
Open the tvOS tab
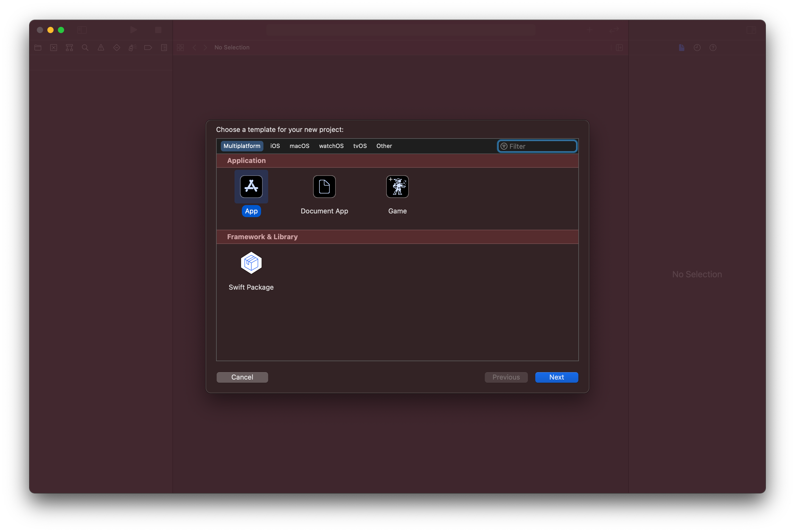pyautogui.click(x=360, y=146)
